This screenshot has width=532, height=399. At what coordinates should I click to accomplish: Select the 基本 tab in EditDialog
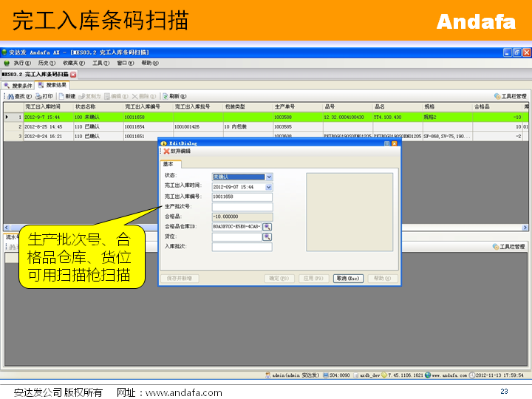click(x=168, y=164)
